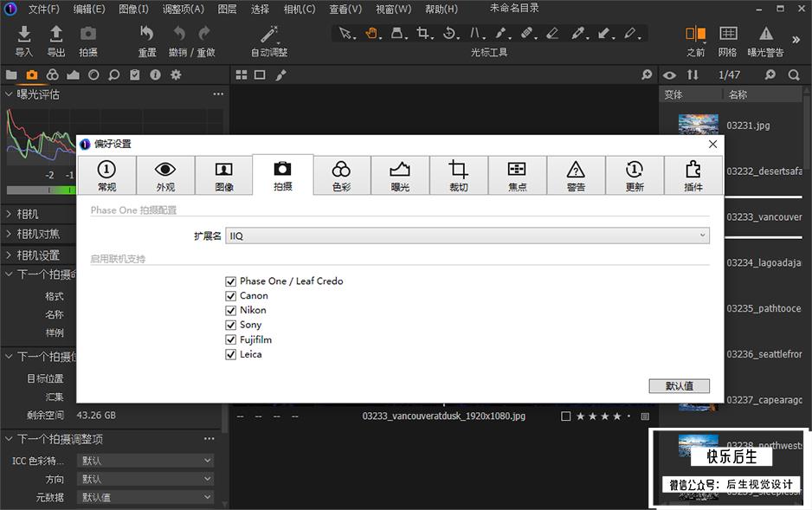
Task: Uncheck Sony tethered support
Action: tap(231, 325)
